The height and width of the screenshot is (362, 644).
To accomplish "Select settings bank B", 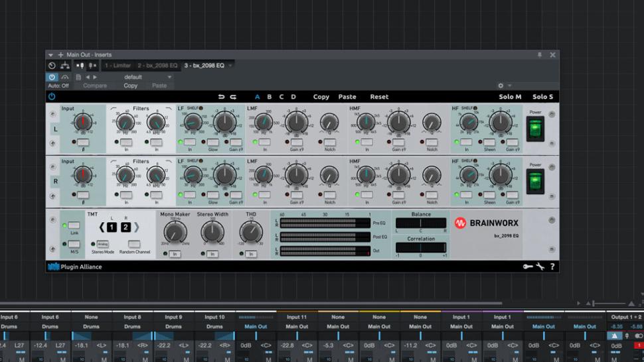I will click(270, 97).
